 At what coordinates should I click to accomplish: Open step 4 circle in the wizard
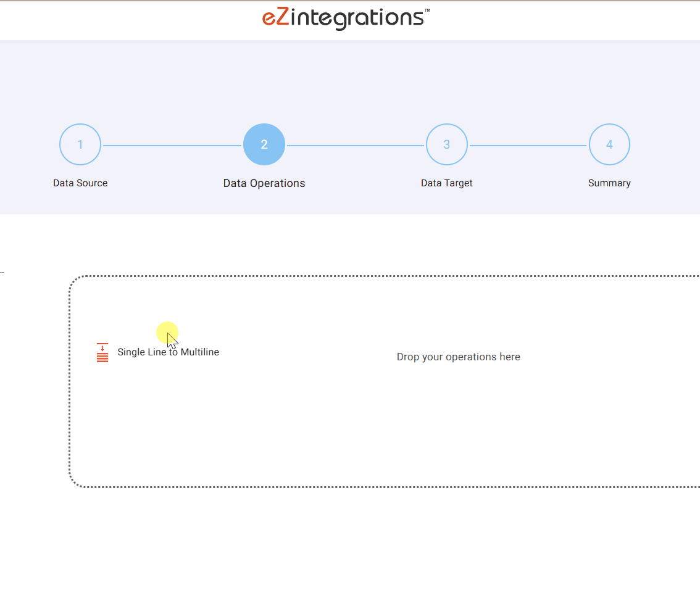(x=609, y=144)
